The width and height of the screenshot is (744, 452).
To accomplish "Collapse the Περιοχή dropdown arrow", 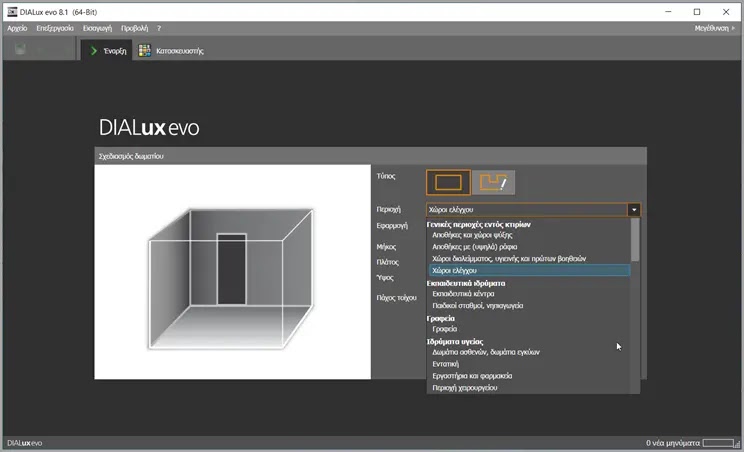I will 634,210.
